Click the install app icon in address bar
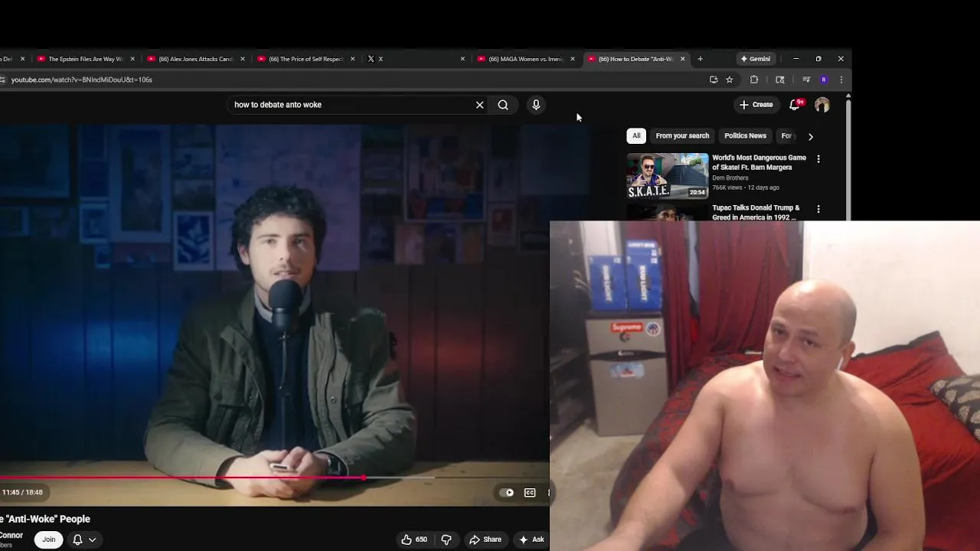 click(714, 80)
